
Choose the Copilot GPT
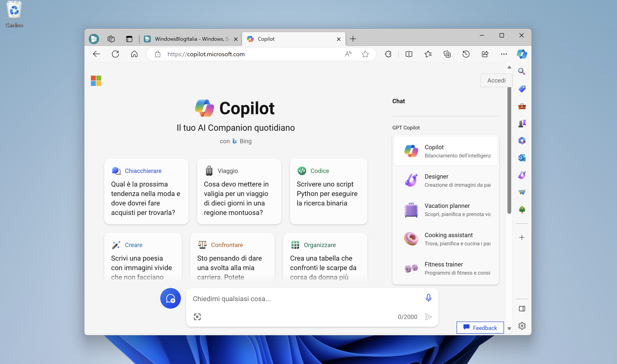[446, 151]
